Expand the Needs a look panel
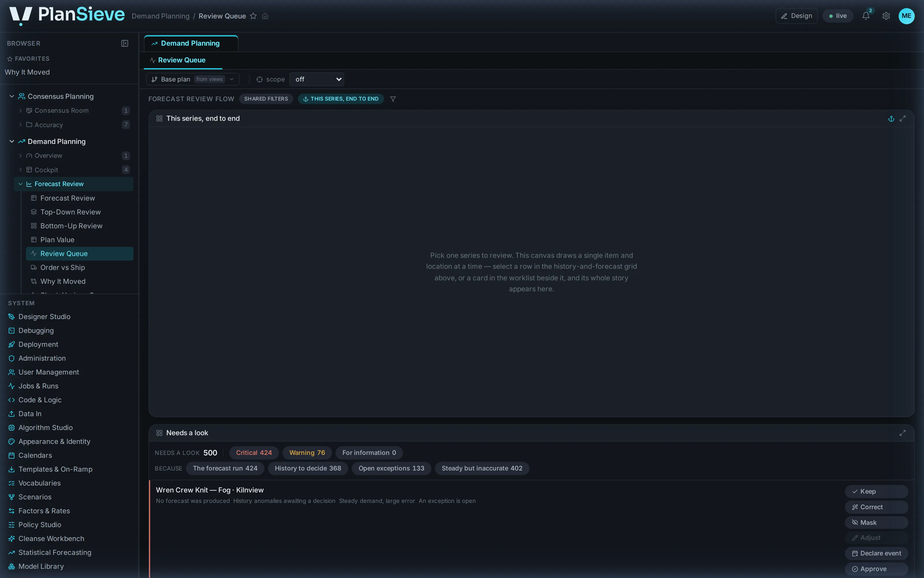 [x=903, y=433]
